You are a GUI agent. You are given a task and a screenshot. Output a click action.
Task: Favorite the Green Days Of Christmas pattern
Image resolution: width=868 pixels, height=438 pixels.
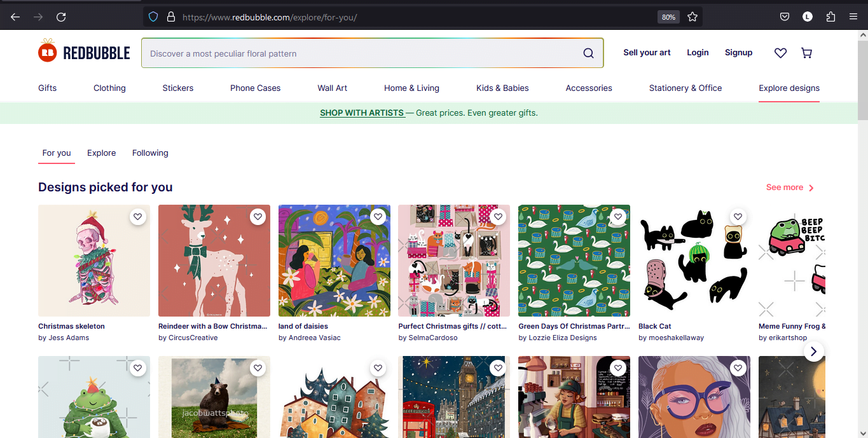coord(617,216)
